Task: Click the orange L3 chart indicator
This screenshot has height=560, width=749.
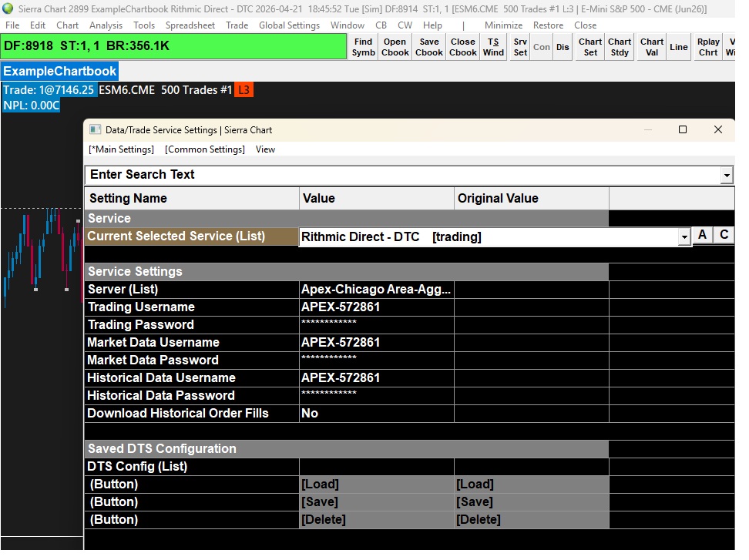Action: click(x=244, y=90)
